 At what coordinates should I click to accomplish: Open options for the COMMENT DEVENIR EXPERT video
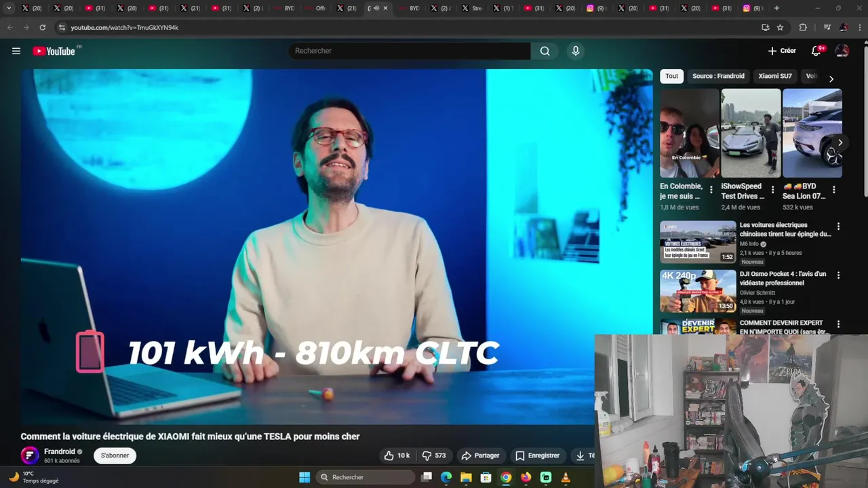point(838,324)
